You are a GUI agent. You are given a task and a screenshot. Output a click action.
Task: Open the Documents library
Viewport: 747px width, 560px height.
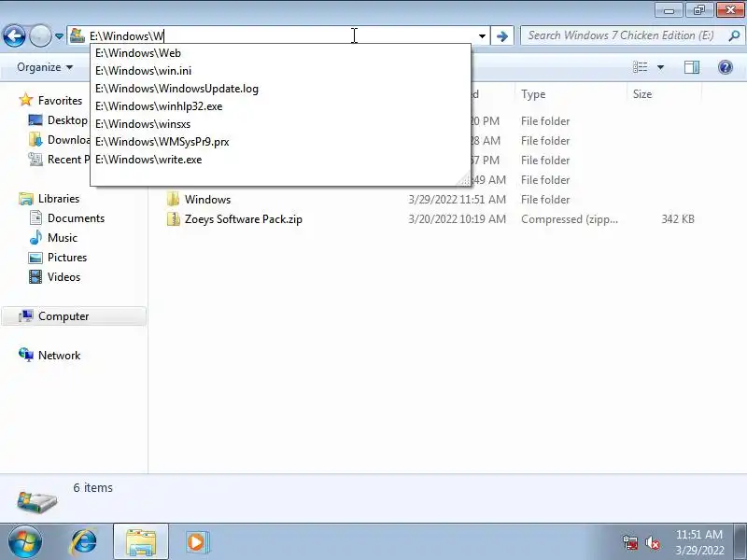pyautogui.click(x=76, y=218)
